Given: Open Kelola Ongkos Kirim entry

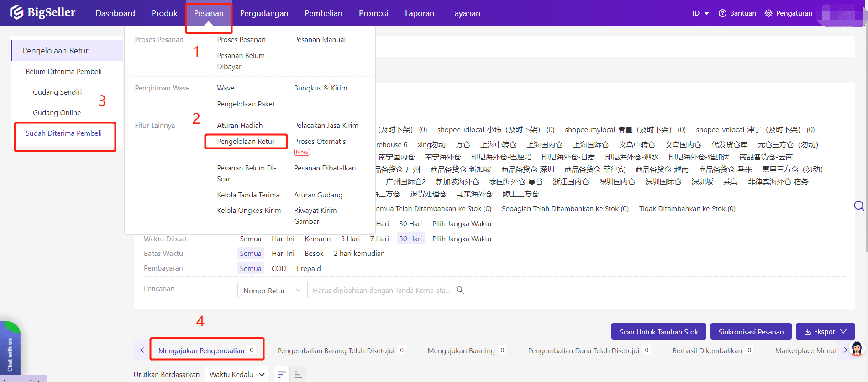Looking at the screenshot, I should click(249, 211).
